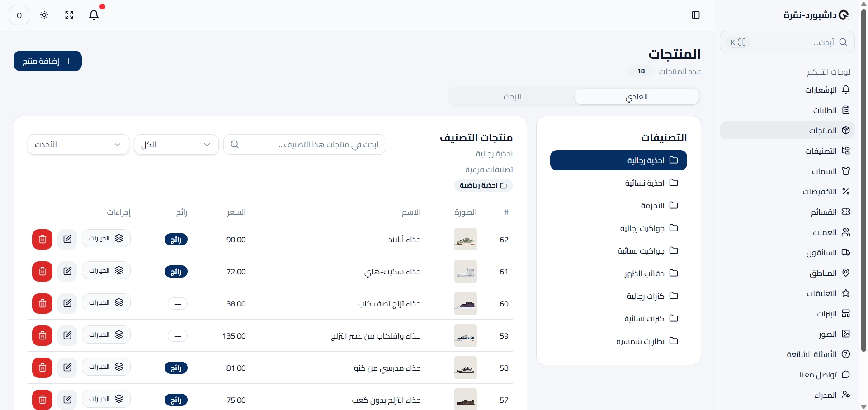Toggle رائج badge for حذاء مدرسي من كنو
The width and height of the screenshot is (868, 410).
[x=176, y=368]
